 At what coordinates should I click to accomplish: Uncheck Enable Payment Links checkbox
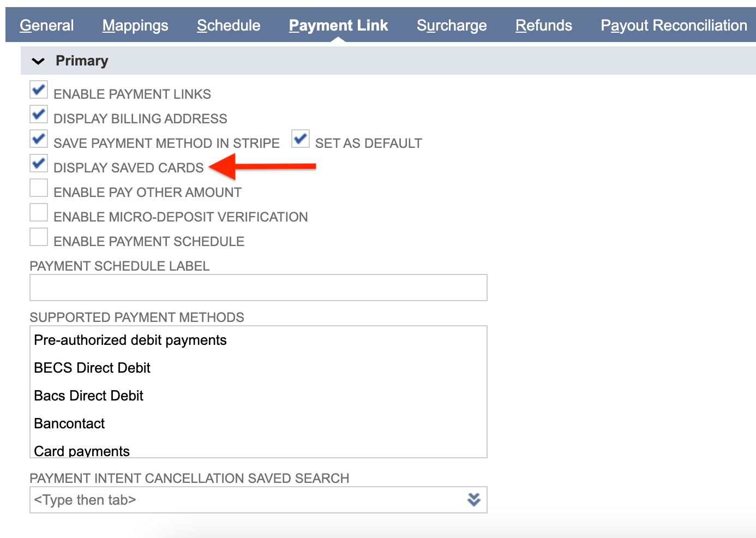click(x=39, y=90)
